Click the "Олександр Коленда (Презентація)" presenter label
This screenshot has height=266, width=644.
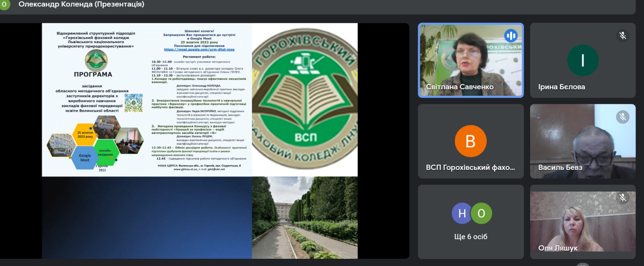(x=81, y=4)
